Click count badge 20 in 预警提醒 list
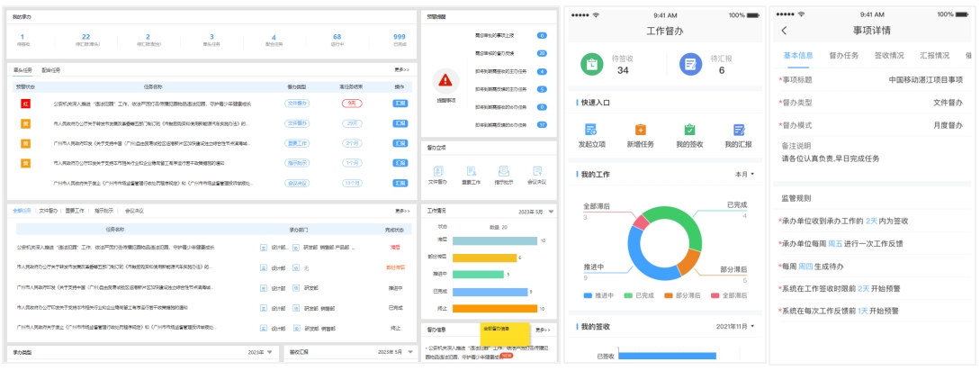The image size is (980, 371). pyautogui.click(x=542, y=54)
